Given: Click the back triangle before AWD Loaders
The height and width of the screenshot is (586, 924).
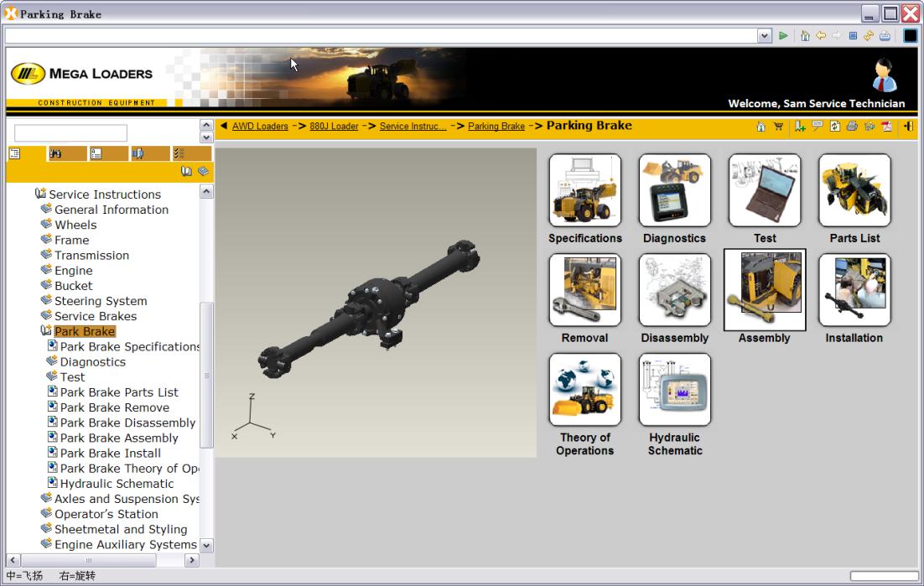Looking at the screenshot, I should click(x=224, y=126).
